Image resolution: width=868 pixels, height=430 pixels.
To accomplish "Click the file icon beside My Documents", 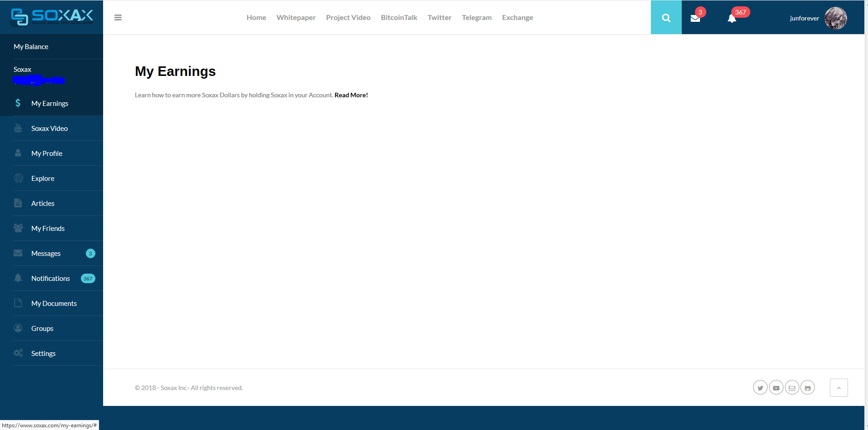I will [x=18, y=303].
